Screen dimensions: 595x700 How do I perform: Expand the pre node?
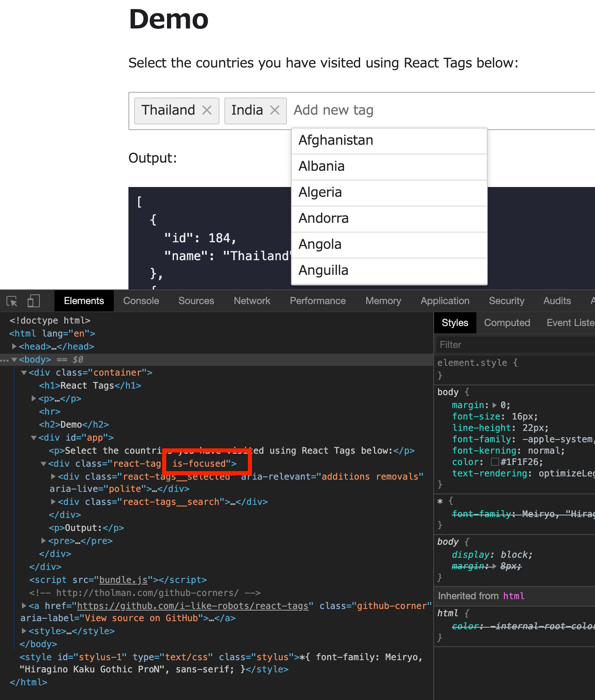43,541
